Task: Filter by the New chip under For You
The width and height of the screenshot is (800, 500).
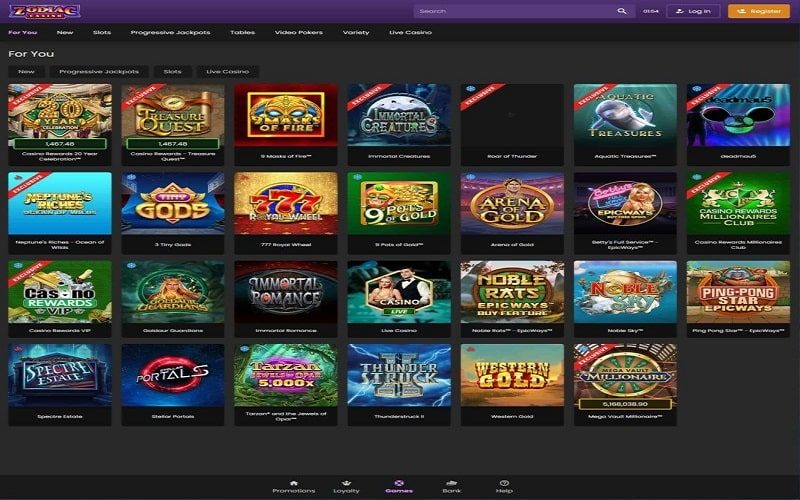Action: [27, 71]
